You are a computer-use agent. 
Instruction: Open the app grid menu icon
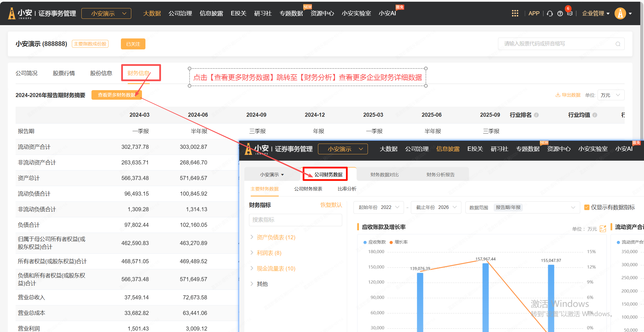(515, 13)
